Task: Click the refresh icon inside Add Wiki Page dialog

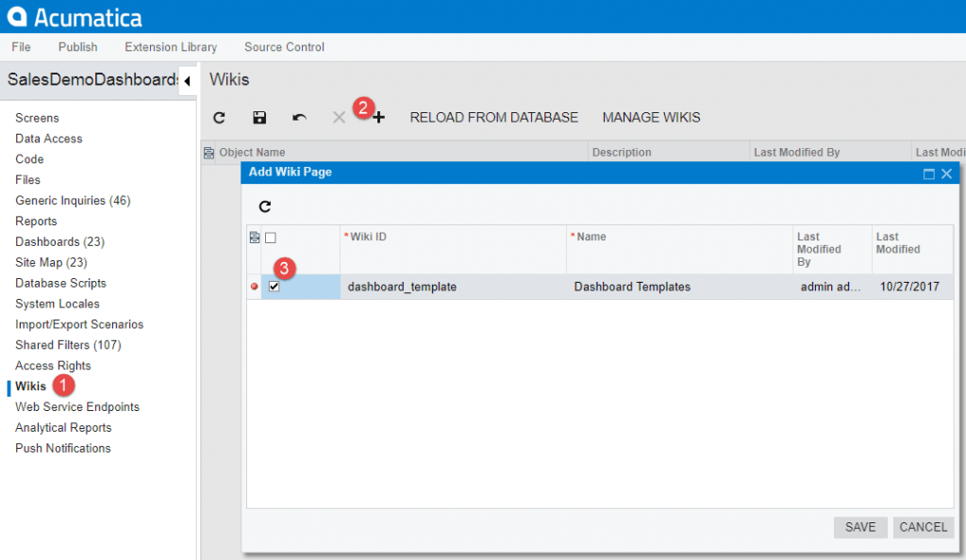Action: click(x=265, y=206)
